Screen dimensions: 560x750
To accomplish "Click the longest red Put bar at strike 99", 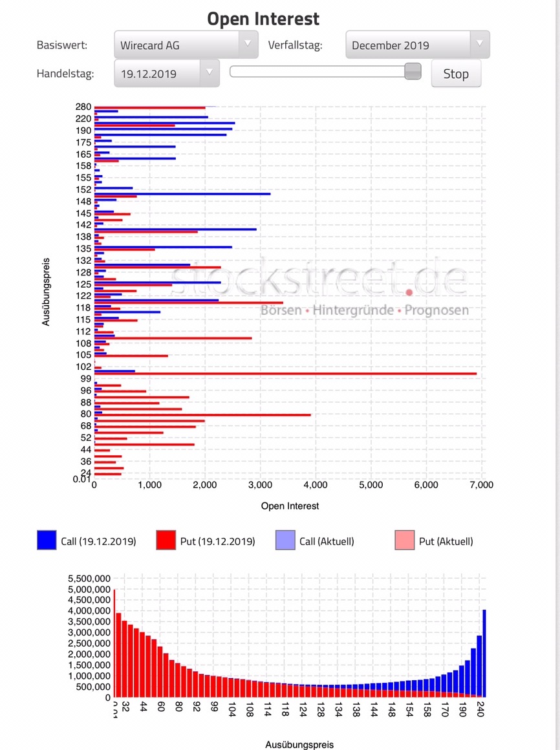I will click(x=285, y=373).
